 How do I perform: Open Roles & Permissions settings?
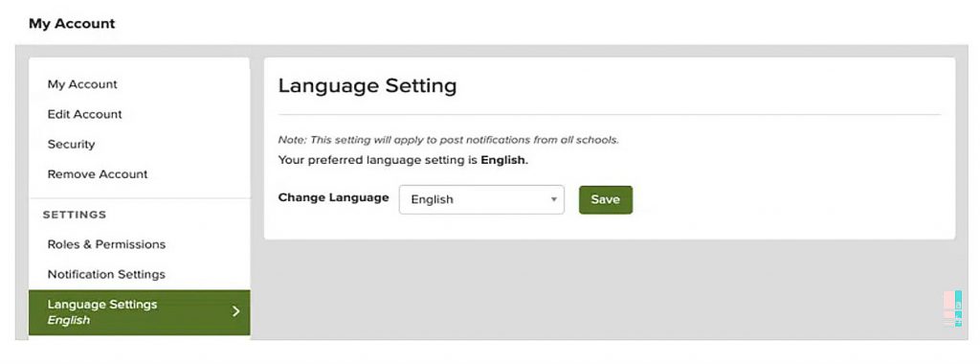point(106,244)
